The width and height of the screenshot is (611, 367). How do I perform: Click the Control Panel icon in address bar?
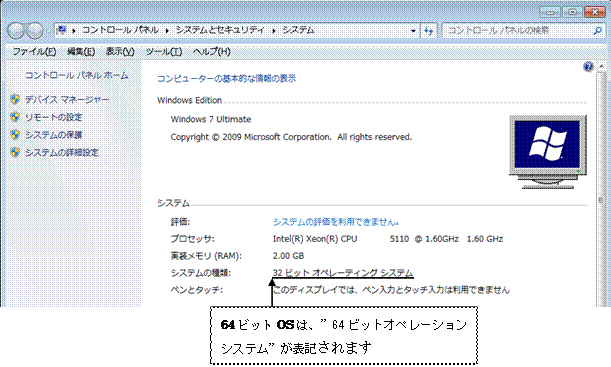[x=62, y=30]
